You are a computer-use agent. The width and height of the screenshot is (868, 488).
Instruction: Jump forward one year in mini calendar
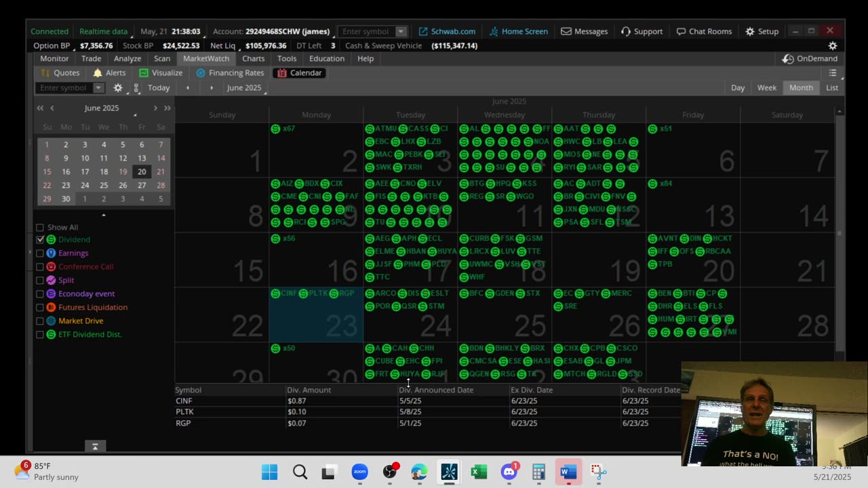click(167, 108)
